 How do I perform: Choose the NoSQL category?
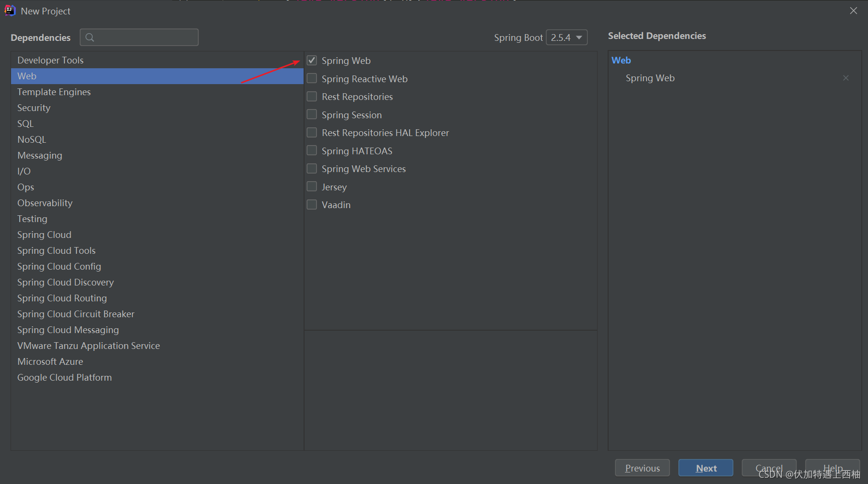point(157,139)
